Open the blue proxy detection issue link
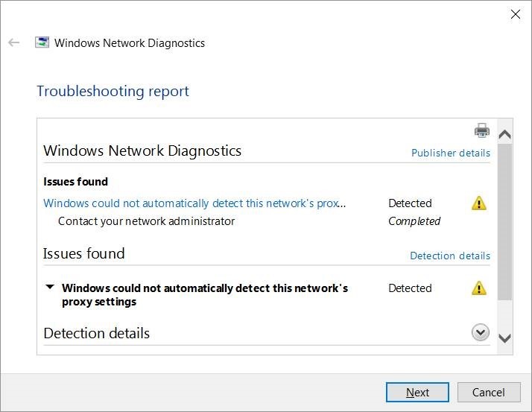The image size is (532, 412). (195, 203)
